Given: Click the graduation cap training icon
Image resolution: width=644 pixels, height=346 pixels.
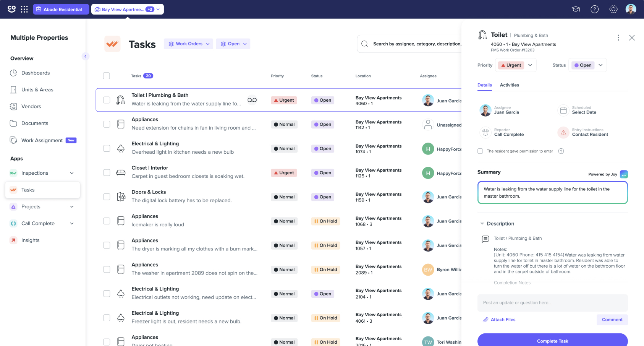Looking at the screenshot, I should pyautogui.click(x=576, y=9).
